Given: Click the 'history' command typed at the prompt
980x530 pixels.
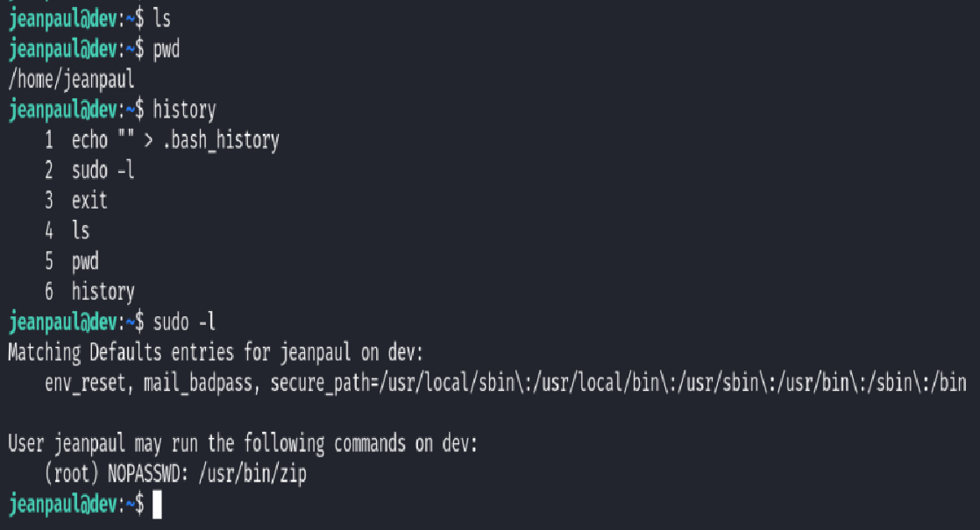Looking at the screenshot, I should point(184,110).
